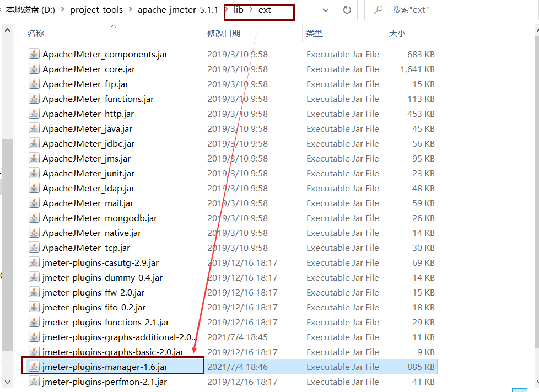539x392 pixels.
Task: Select file name jmeter-plugins-casutg-2.9.jar
Action: tap(100, 262)
